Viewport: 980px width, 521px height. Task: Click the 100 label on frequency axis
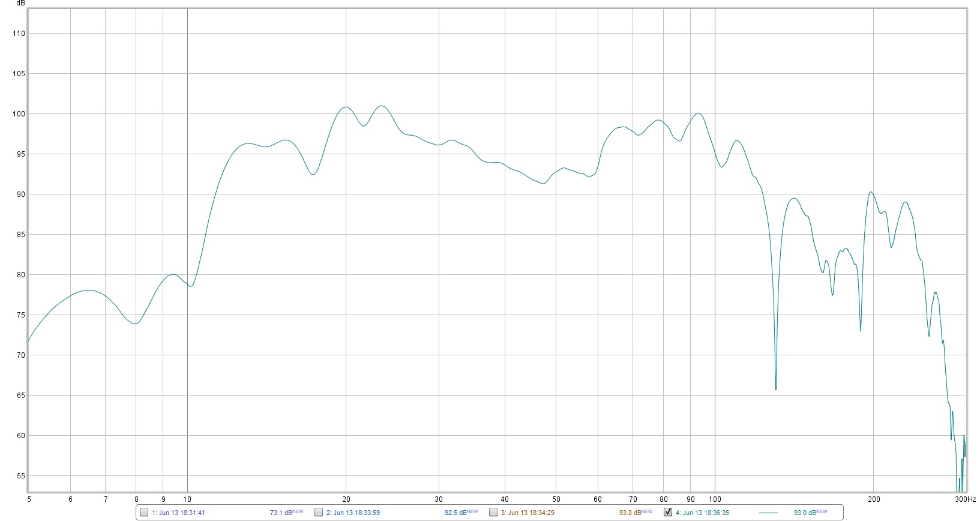click(x=715, y=499)
